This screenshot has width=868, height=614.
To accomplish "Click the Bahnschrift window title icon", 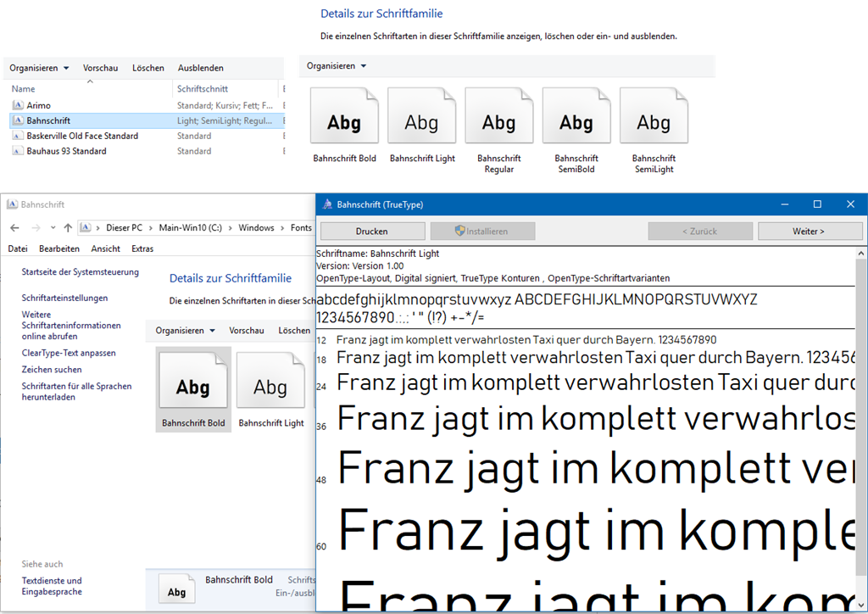I will click(12, 204).
